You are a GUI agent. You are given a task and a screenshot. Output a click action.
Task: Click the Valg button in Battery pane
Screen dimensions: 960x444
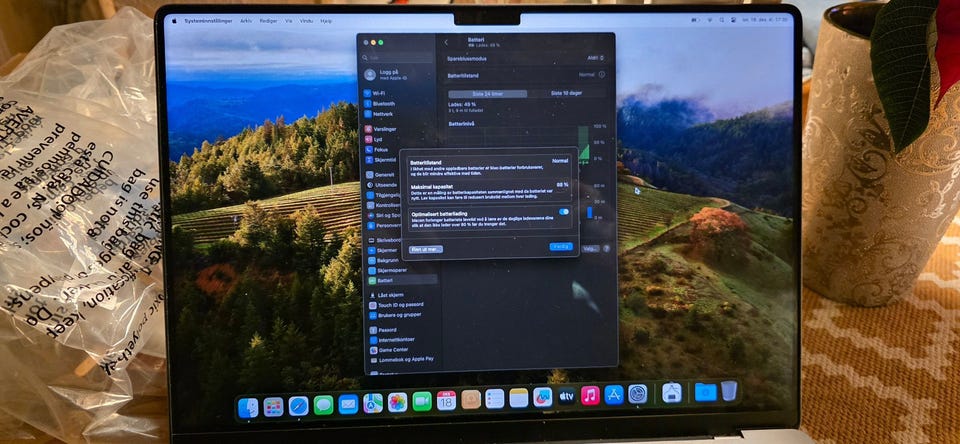point(590,249)
